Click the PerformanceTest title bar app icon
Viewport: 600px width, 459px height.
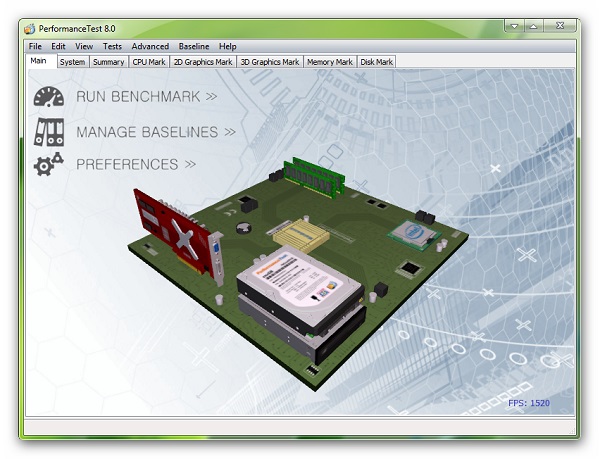point(30,29)
